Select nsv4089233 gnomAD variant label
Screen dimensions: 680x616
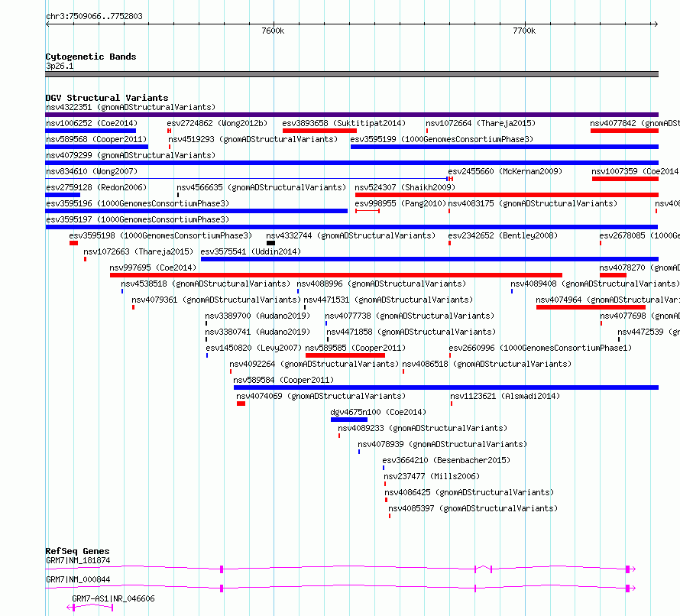(423, 428)
